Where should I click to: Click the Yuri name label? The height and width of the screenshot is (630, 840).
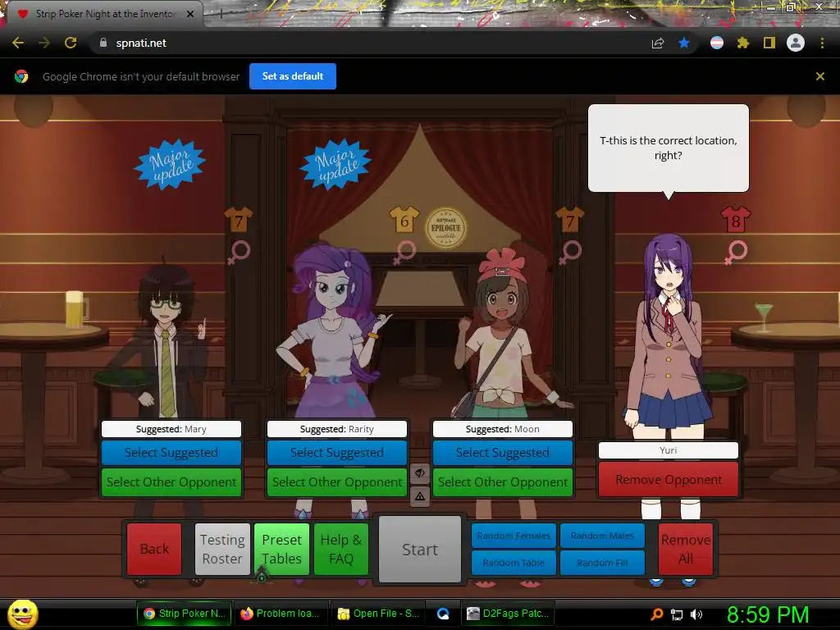coord(669,450)
